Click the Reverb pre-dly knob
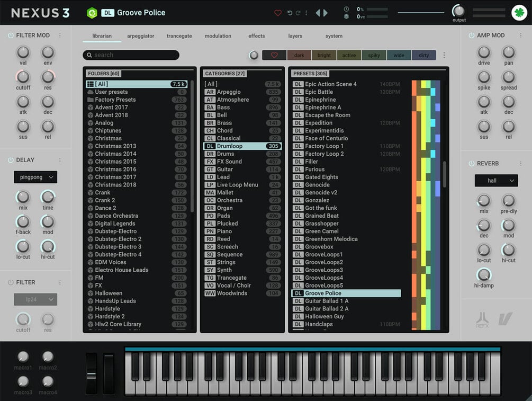Viewport: 532px width, 401px height. [x=509, y=201]
